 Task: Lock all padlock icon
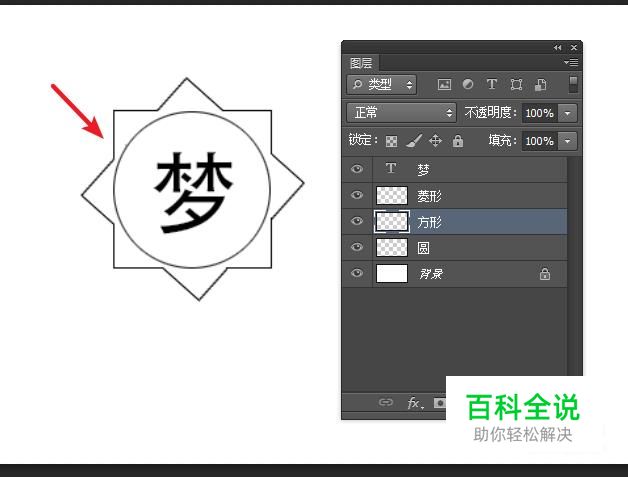(x=458, y=141)
